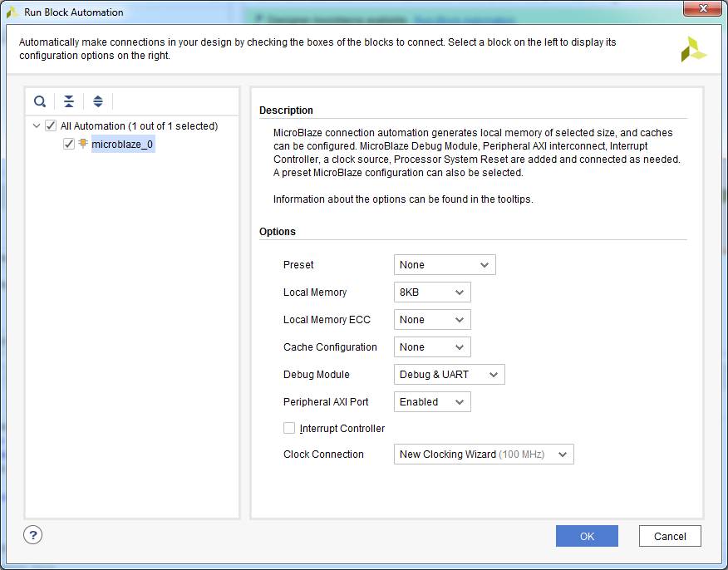Click the help question mark icon
Image resolution: width=728 pixels, height=570 pixels.
click(x=33, y=535)
